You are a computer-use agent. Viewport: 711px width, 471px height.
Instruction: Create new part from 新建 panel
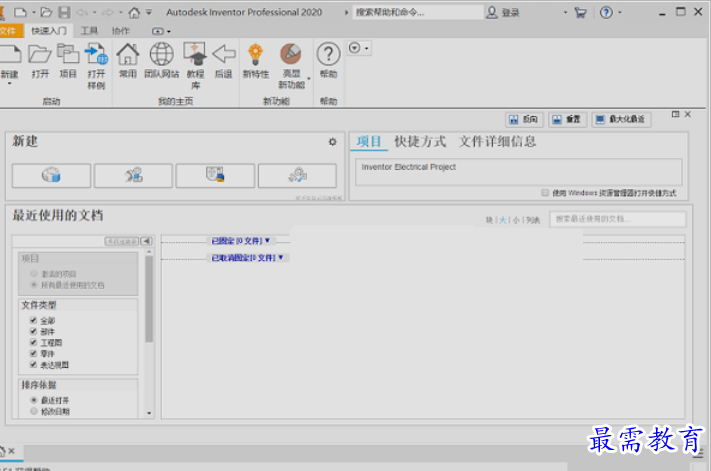[x=51, y=175]
